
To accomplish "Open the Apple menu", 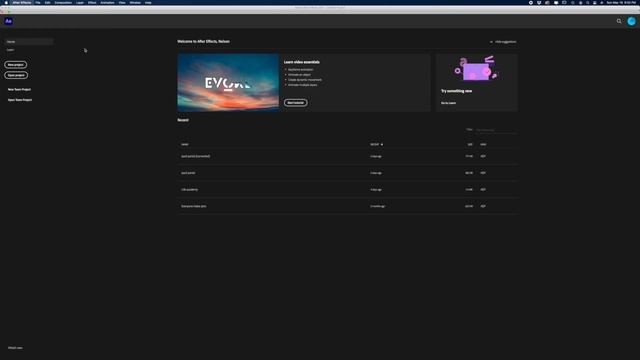I will tap(6, 2).
